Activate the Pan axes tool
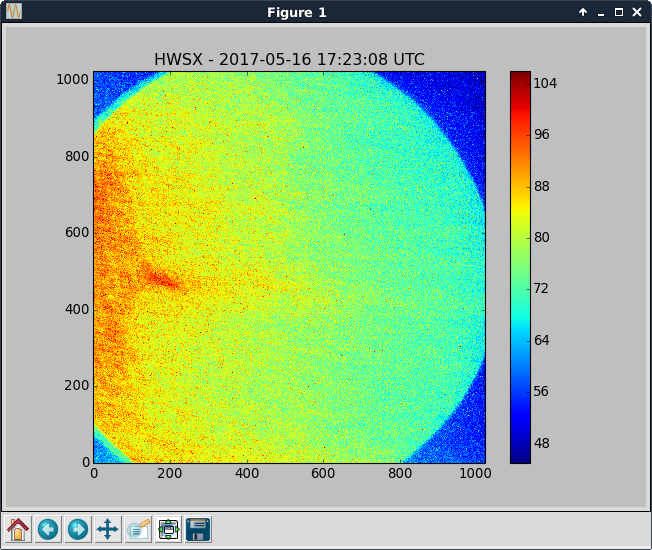The height and width of the screenshot is (550, 652). (x=108, y=529)
